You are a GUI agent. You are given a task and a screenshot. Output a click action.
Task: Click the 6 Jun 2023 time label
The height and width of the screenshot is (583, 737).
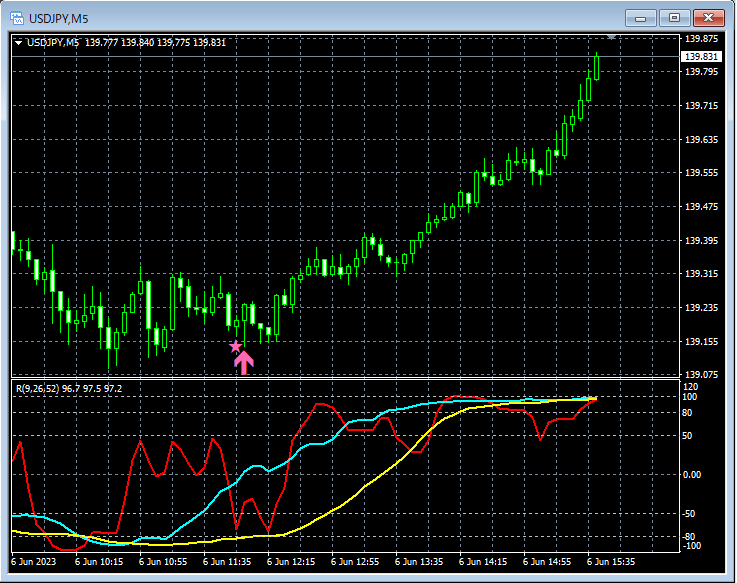click(x=33, y=562)
